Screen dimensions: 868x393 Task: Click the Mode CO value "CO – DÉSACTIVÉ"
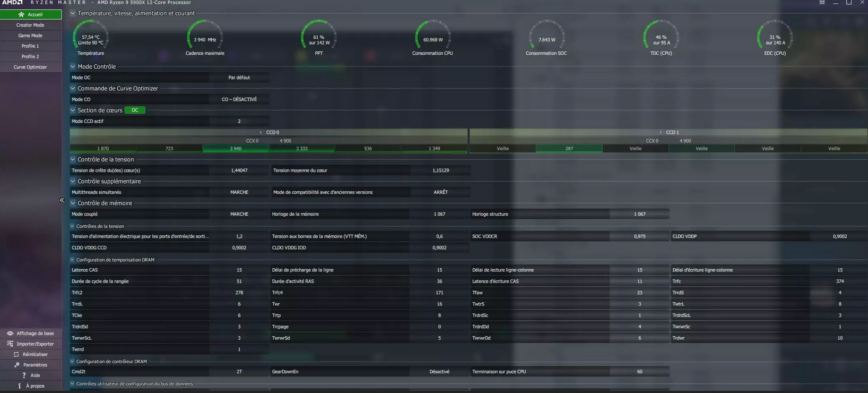(x=239, y=99)
